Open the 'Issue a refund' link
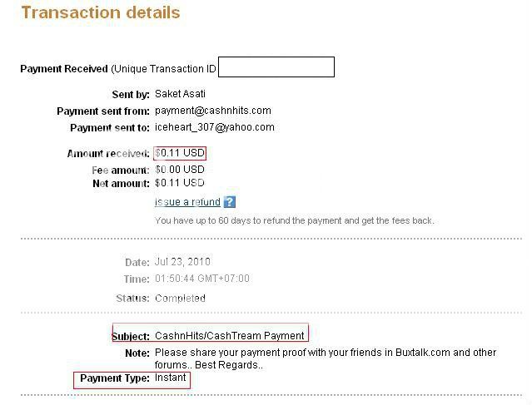Viewport: 532px width, 405px height. [187, 202]
